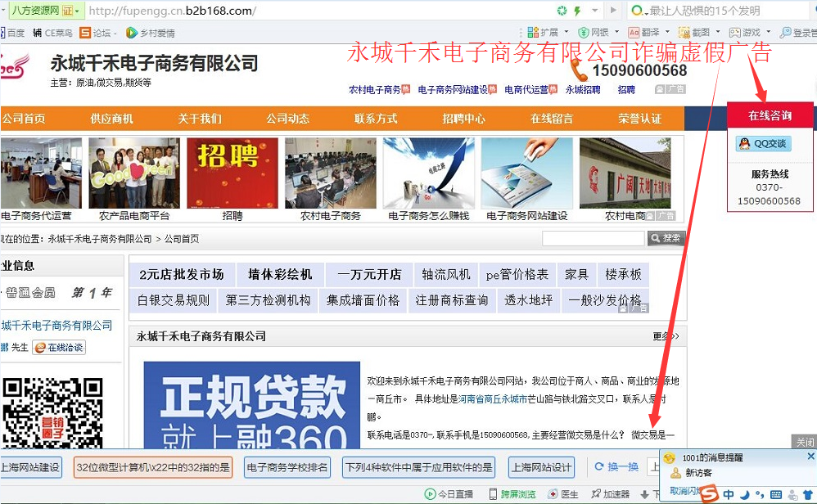The height and width of the screenshot is (504, 817).
Task: Click the 白银交易规则 keyword link
Action: coord(173,300)
